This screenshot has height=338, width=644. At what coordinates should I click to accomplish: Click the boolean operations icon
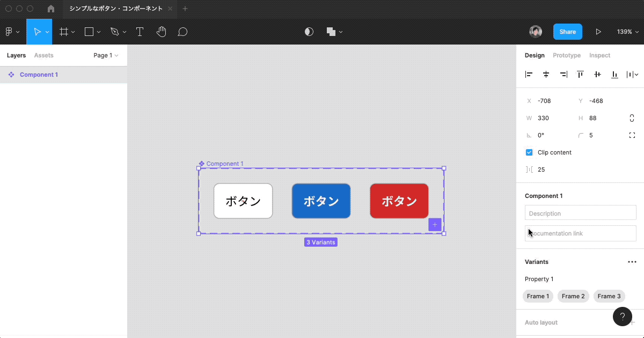(331, 32)
